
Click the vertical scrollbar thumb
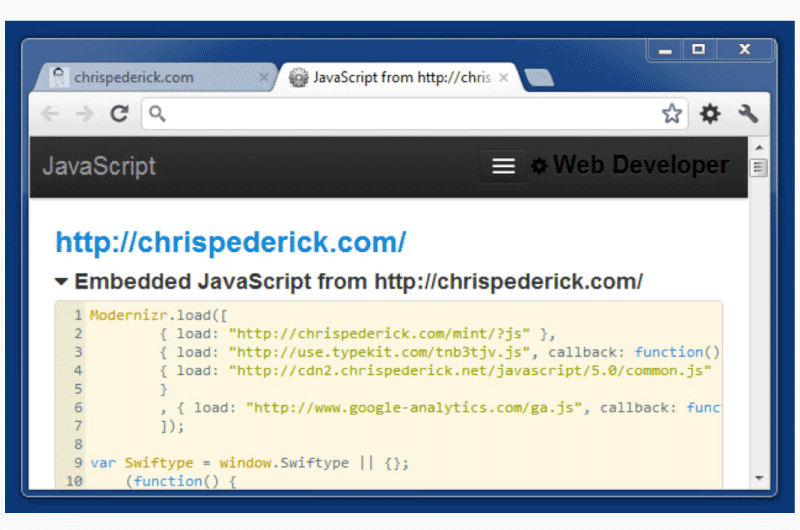coord(759,167)
